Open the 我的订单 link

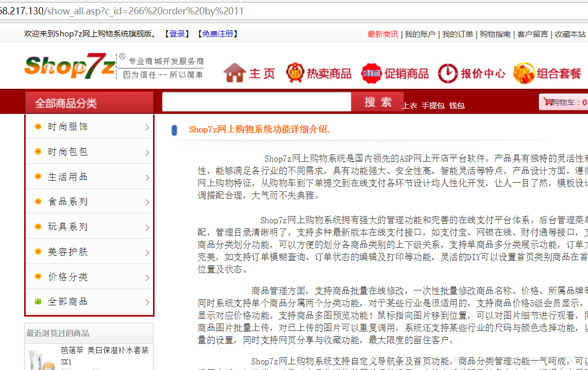[458, 34]
